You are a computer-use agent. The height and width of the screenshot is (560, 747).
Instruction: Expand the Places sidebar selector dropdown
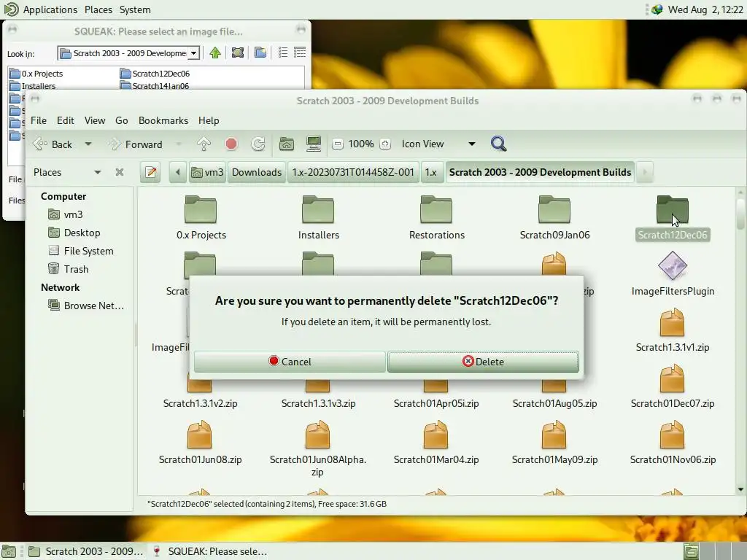pos(67,172)
